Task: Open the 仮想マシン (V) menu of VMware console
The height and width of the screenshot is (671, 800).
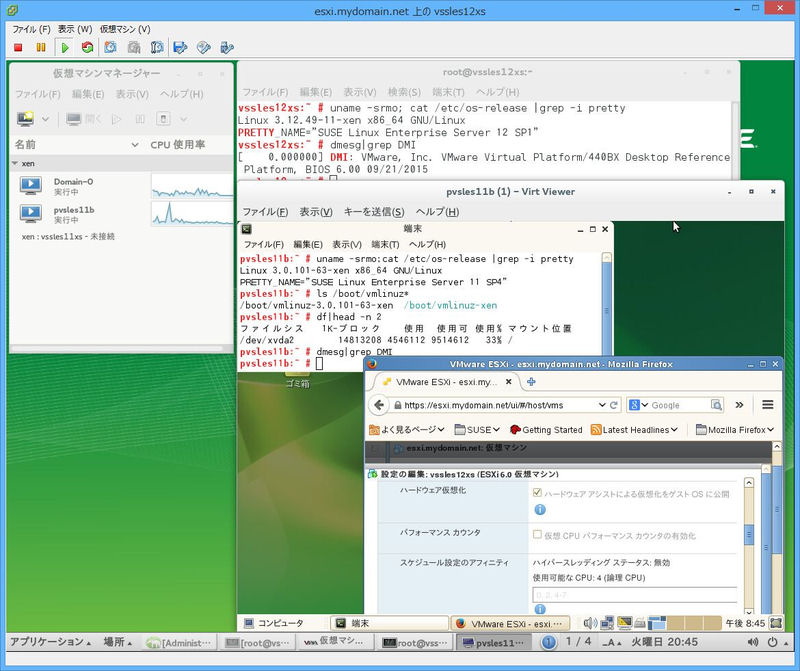Action: coord(125,29)
